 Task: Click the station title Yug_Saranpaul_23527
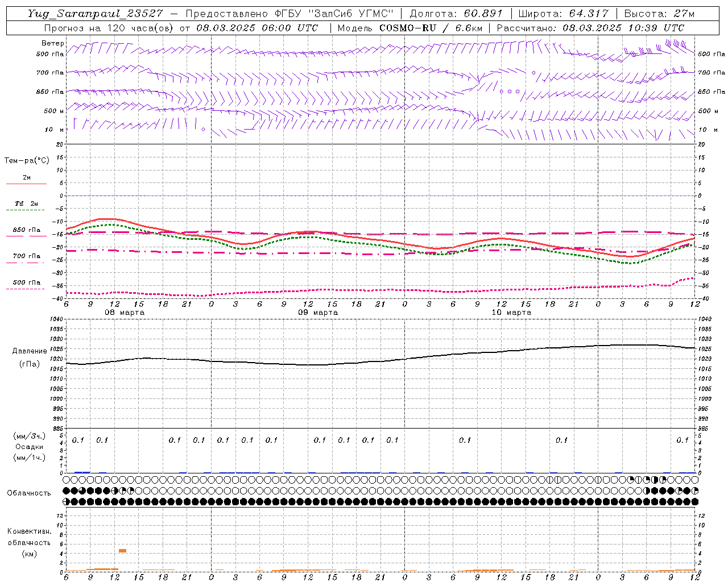point(95,13)
